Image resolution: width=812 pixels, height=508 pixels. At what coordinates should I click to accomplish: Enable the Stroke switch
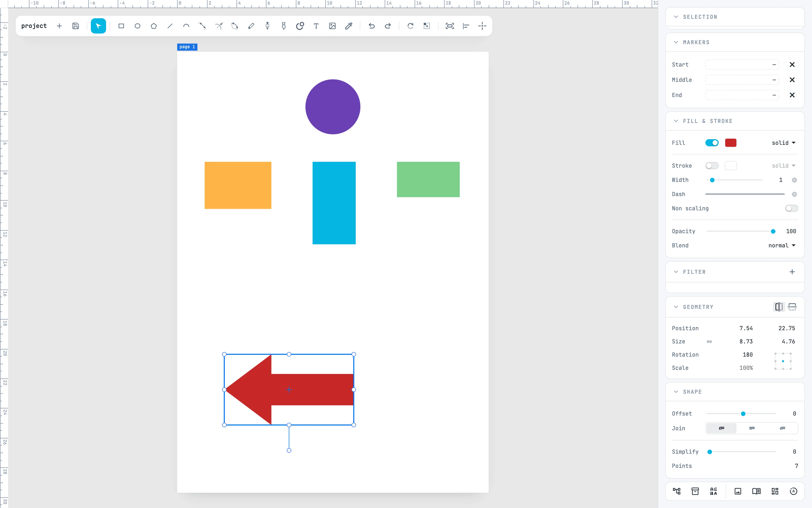coord(712,166)
